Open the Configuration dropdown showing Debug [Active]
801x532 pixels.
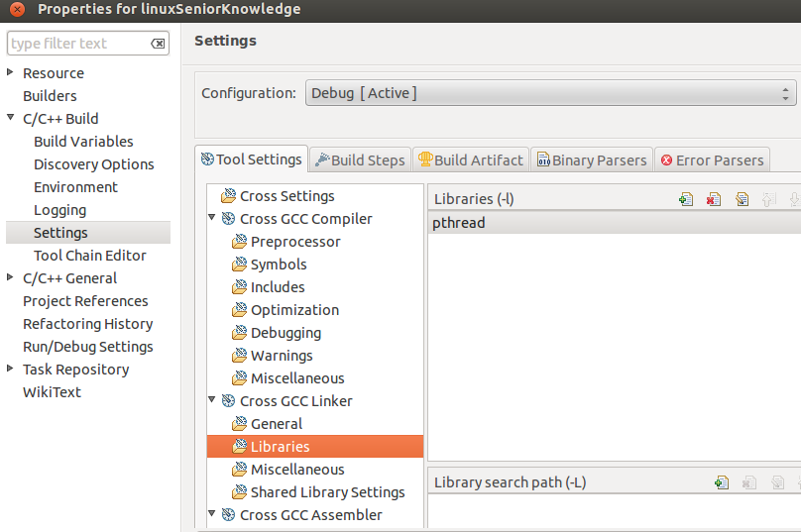551,93
